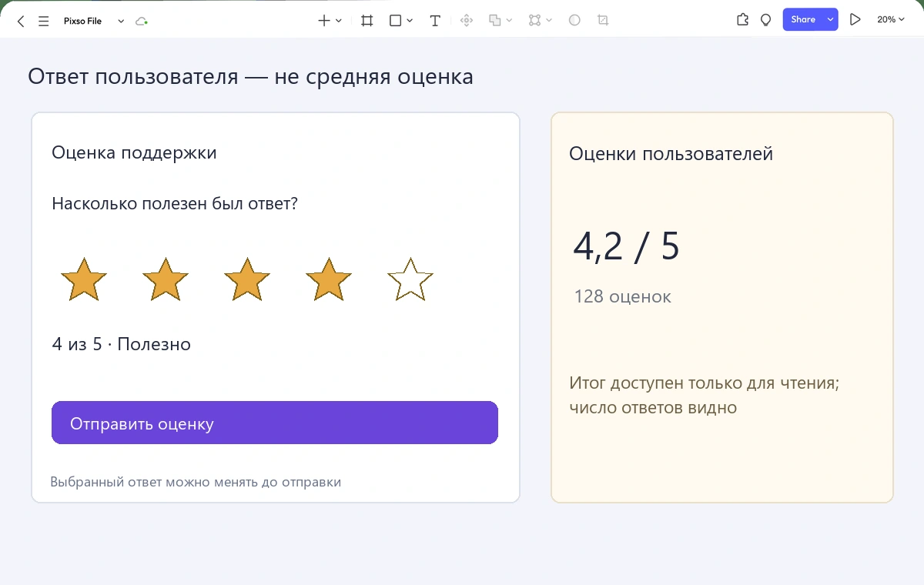Click the crop image icon
The height and width of the screenshot is (585, 924).
[603, 21]
